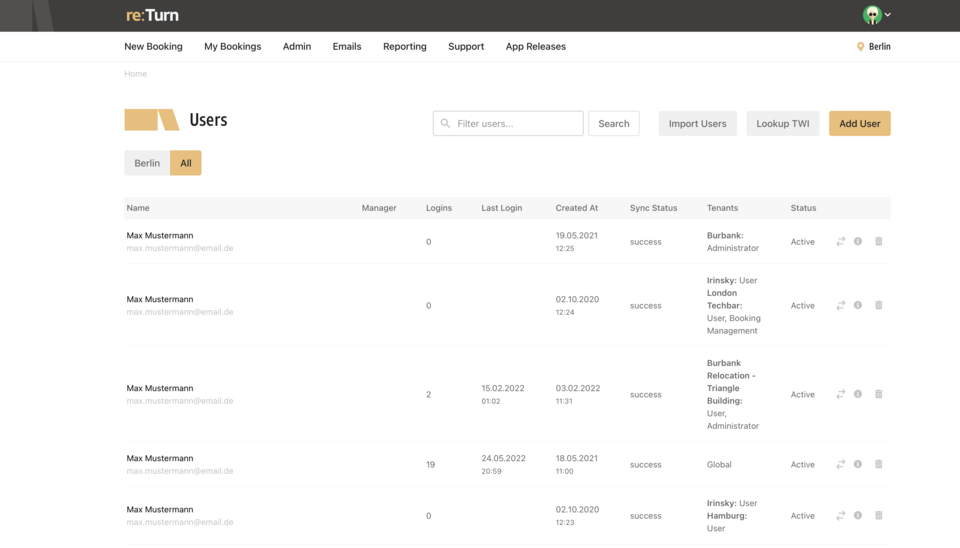Switch user filter to Berlin
This screenshot has width=960, height=548.
tap(147, 163)
